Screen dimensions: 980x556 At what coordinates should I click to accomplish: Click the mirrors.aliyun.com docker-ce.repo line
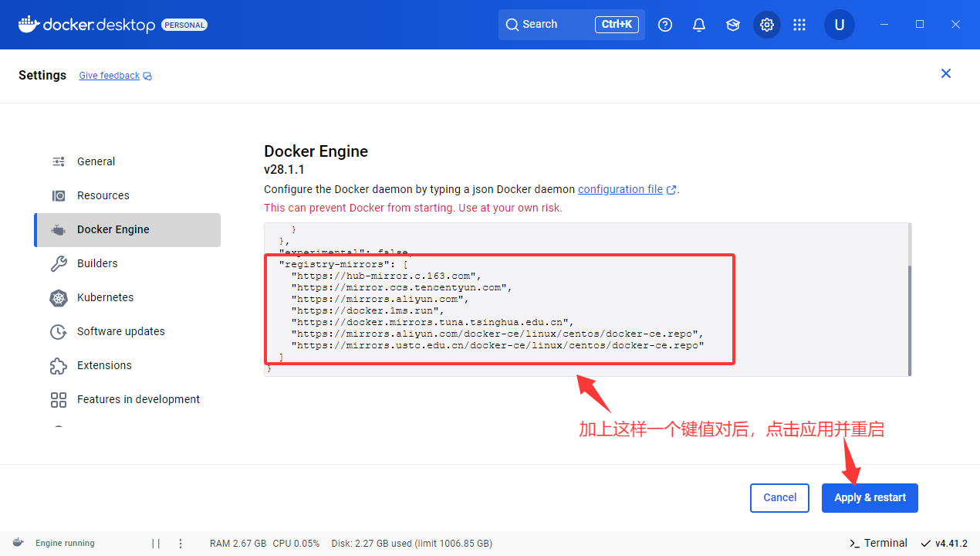[x=498, y=334]
